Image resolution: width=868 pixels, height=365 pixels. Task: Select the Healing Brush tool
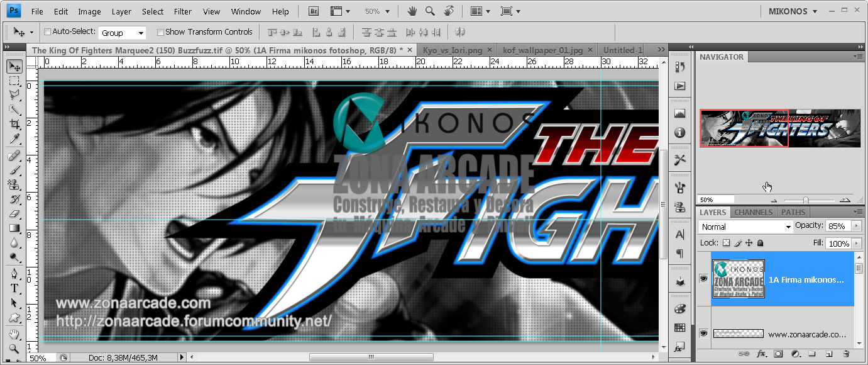click(x=14, y=156)
